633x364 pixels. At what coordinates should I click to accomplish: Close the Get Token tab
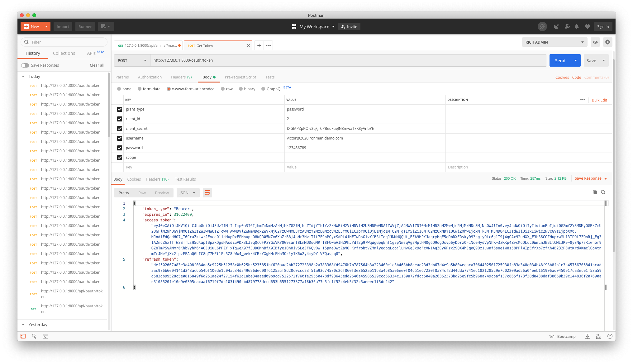coord(248,45)
